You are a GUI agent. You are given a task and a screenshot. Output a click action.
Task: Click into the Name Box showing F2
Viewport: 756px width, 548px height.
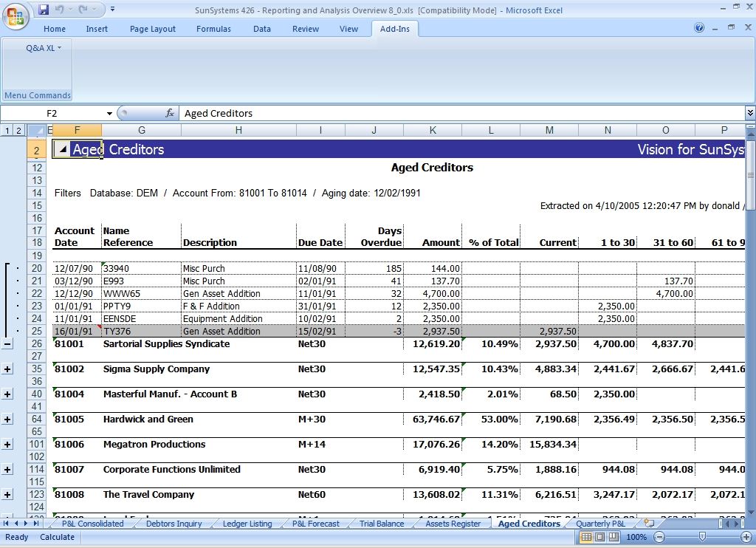coord(53,113)
